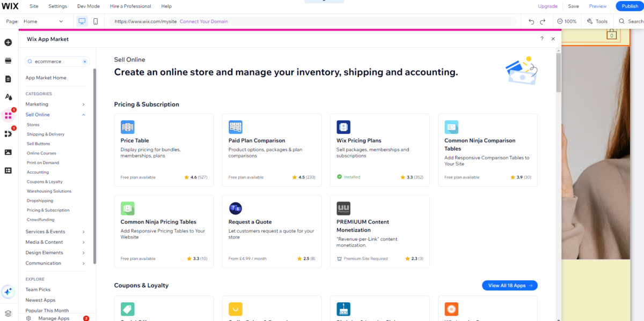Open the AI assistant sparkle icon
The width and height of the screenshot is (644, 321).
pos(8,292)
